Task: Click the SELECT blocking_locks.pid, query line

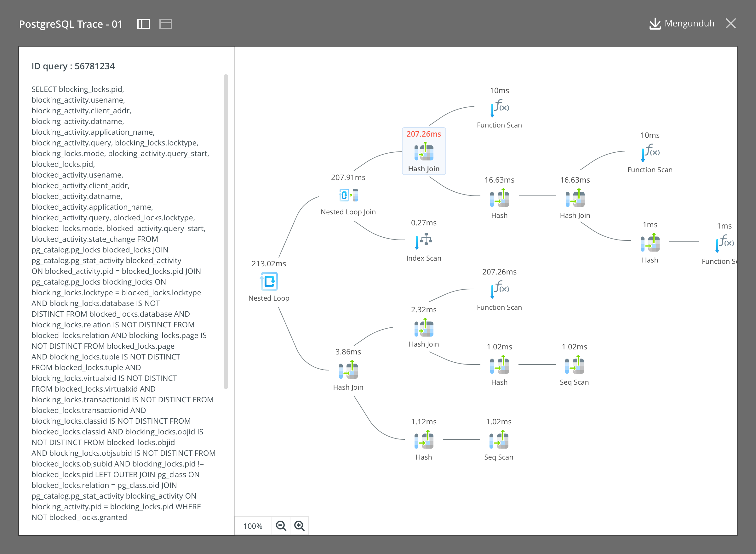Action: tap(78, 89)
